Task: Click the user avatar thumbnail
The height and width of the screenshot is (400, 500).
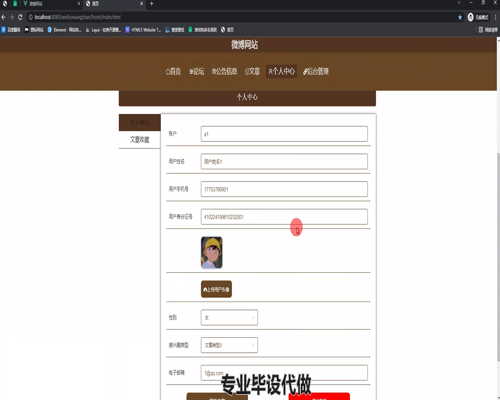Action: coord(212,253)
